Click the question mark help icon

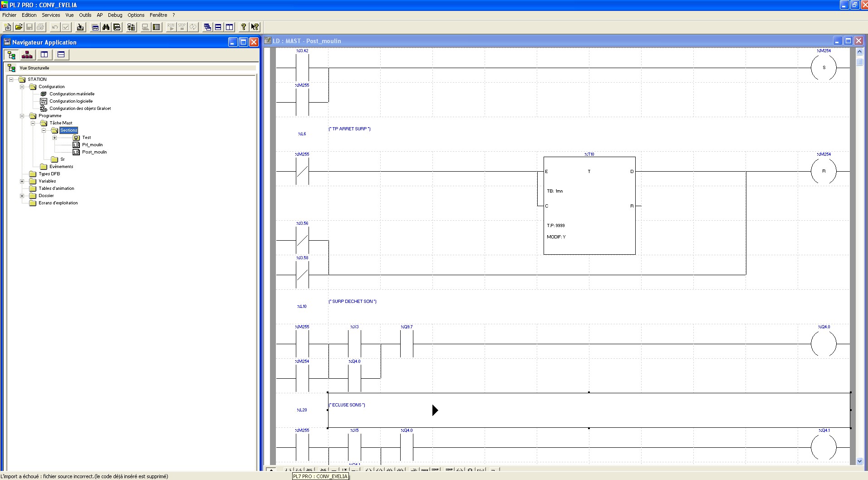pyautogui.click(x=244, y=27)
